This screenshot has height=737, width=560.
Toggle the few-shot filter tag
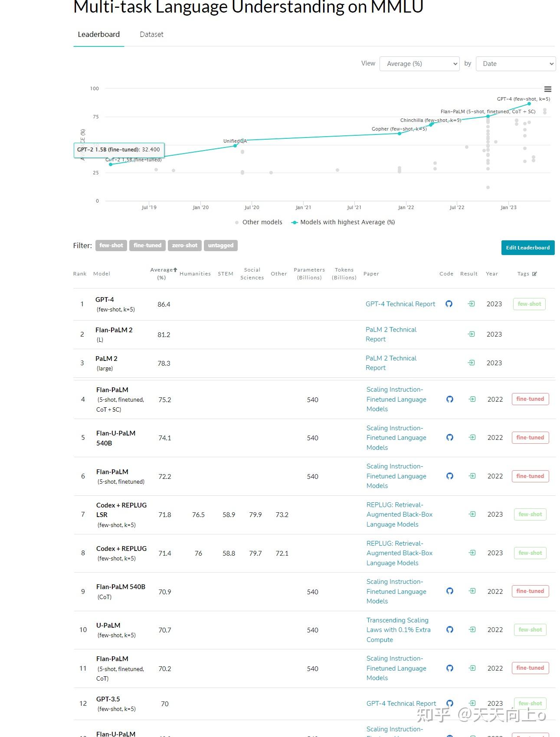pyautogui.click(x=111, y=246)
